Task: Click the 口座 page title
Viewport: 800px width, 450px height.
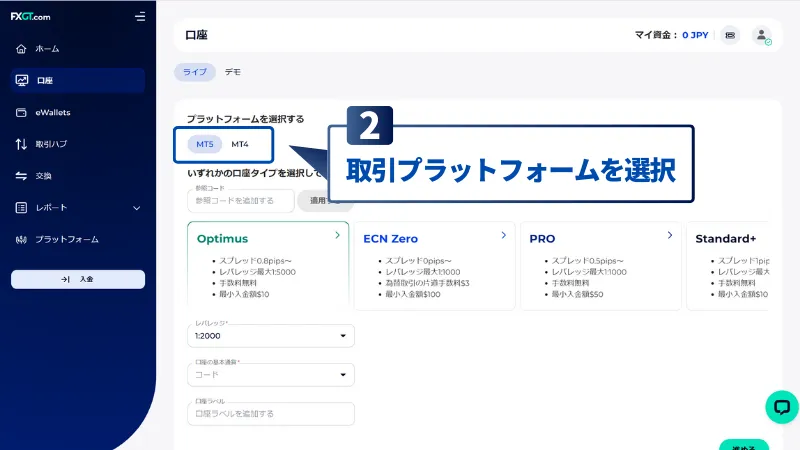Action: click(x=196, y=35)
